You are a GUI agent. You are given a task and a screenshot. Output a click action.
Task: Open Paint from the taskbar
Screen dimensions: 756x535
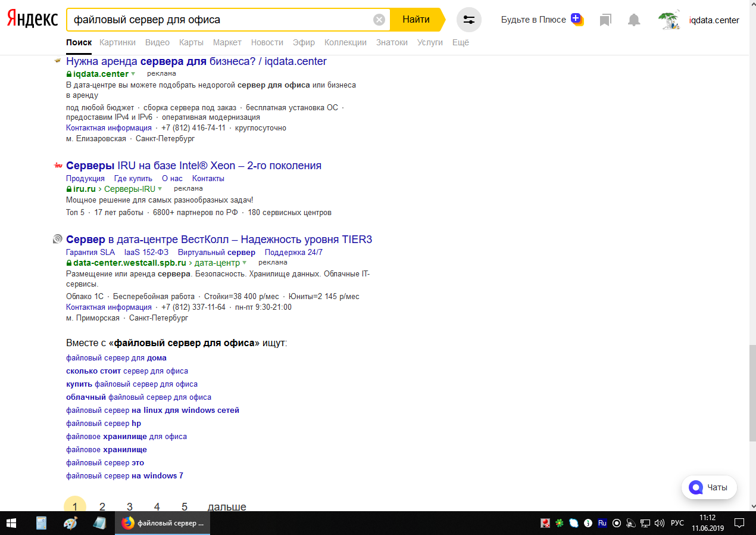pos(70,523)
